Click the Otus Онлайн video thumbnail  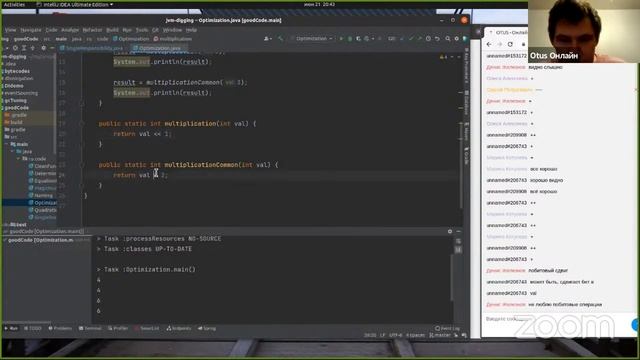(584, 31)
